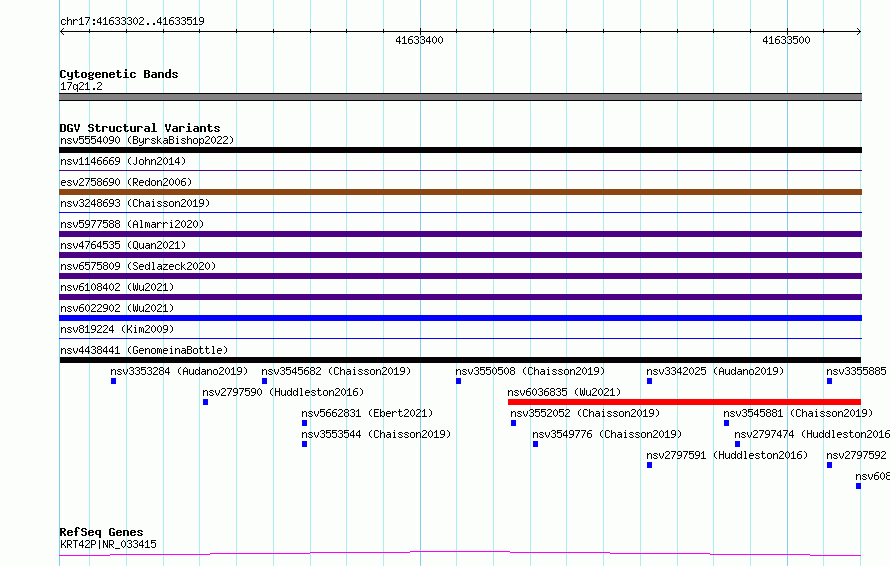Open nsv3549776 (Chaisson2019) label

(607, 434)
